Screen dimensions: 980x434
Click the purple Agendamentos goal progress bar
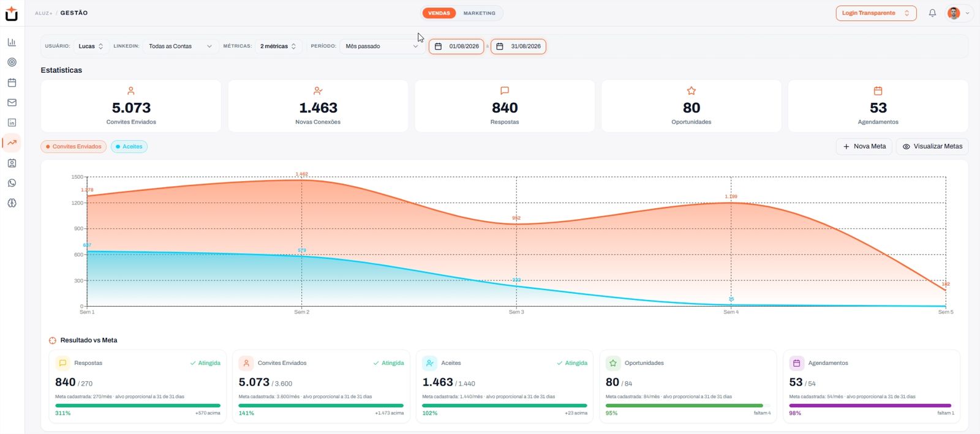click(870, 405)
